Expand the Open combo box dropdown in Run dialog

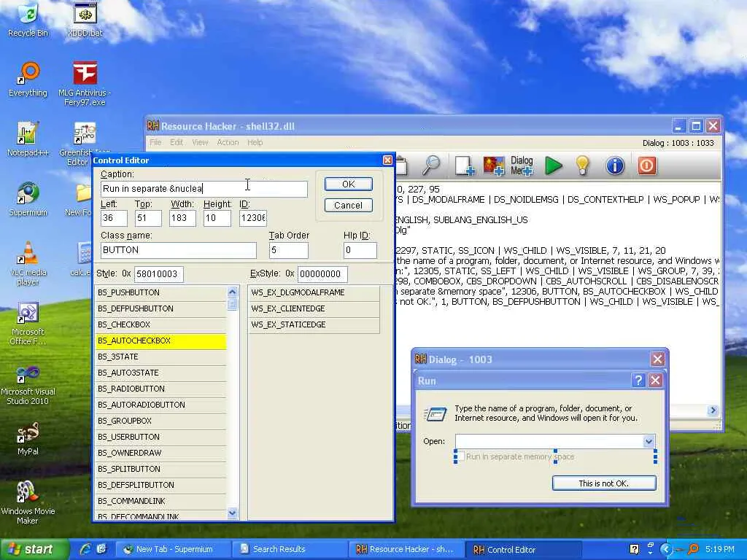(649, 441)
